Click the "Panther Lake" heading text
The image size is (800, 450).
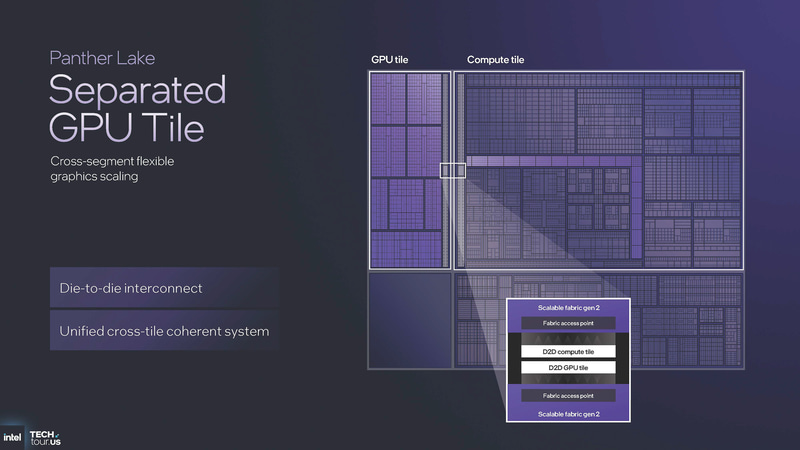(x=102, y=58)
